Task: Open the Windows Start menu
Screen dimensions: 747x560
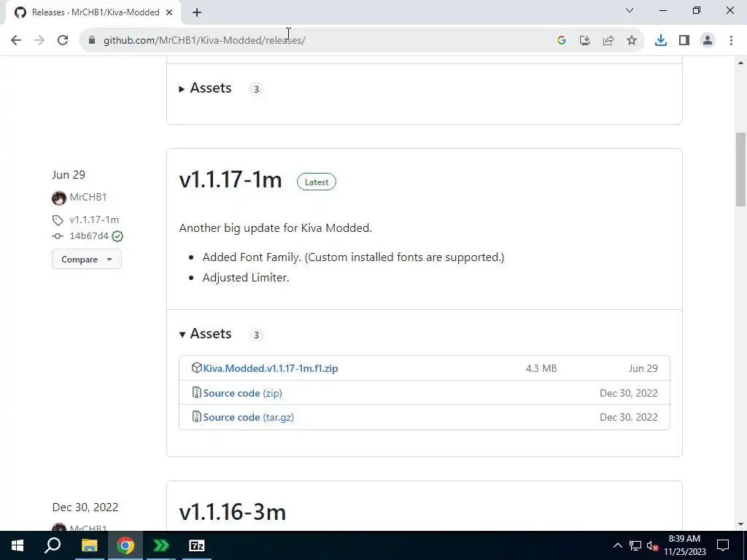Action: pyautogui.click(x=18, y=545)
